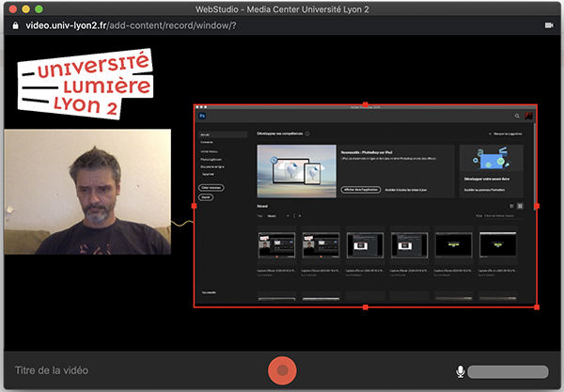Focus the 'Titre de la vidéo' field

point(52,370)
